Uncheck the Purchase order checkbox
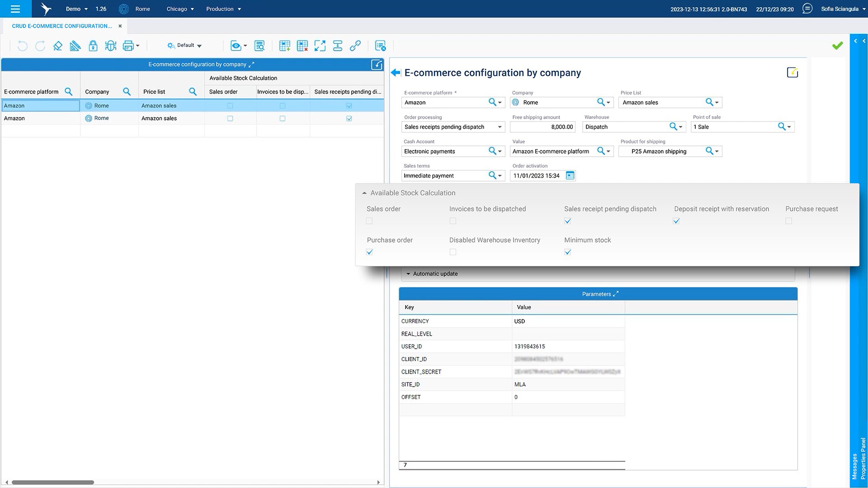Viewport: 868px width, 488px height. point(369,252)
